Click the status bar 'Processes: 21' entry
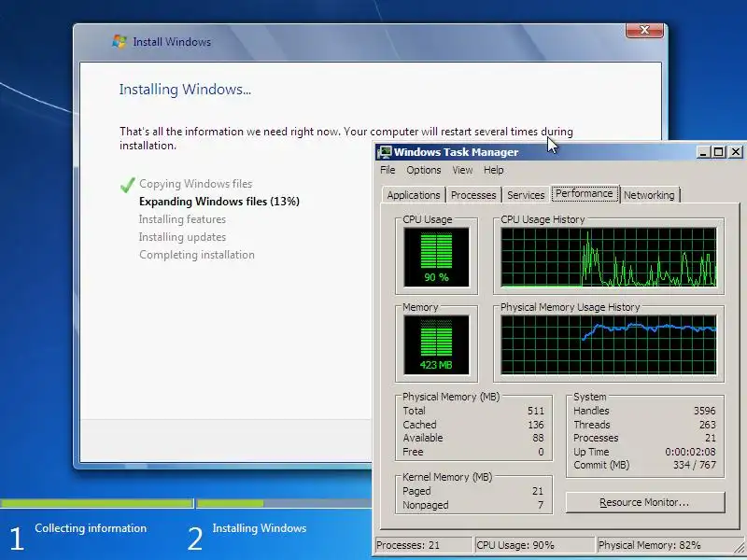 click(x=424, y=545)
